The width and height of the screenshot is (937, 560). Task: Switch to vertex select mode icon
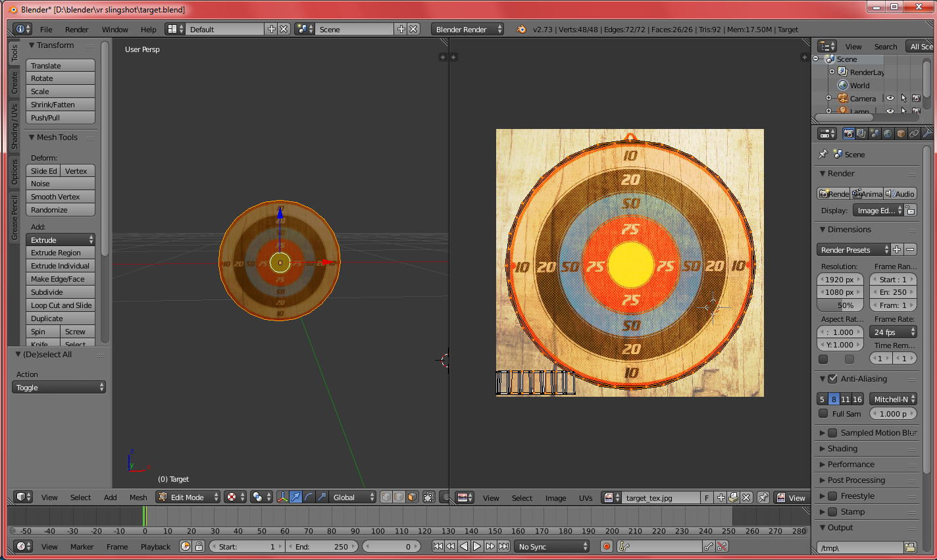click(x=386, y=497)
